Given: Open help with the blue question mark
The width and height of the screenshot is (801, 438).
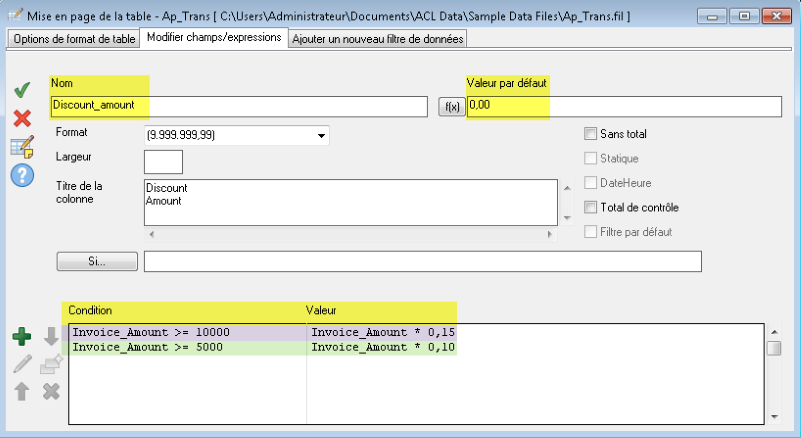Looking at the screenshot, I should point(22,175).
